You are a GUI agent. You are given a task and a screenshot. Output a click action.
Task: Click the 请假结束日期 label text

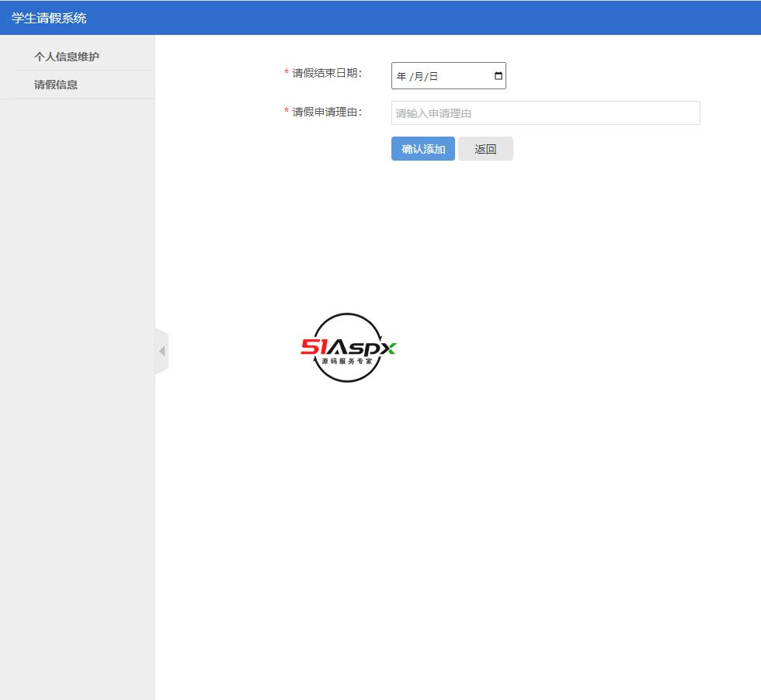click(x=327, y=73)
